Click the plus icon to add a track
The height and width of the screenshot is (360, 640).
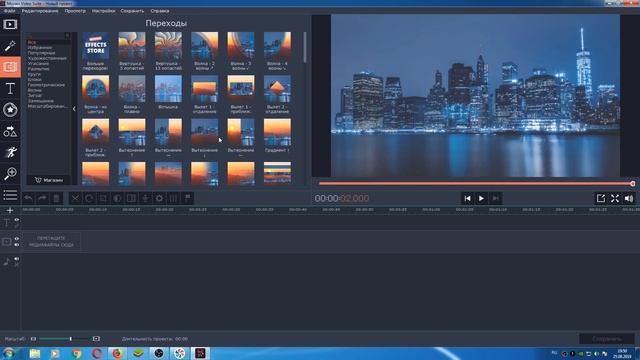[10, 210]
